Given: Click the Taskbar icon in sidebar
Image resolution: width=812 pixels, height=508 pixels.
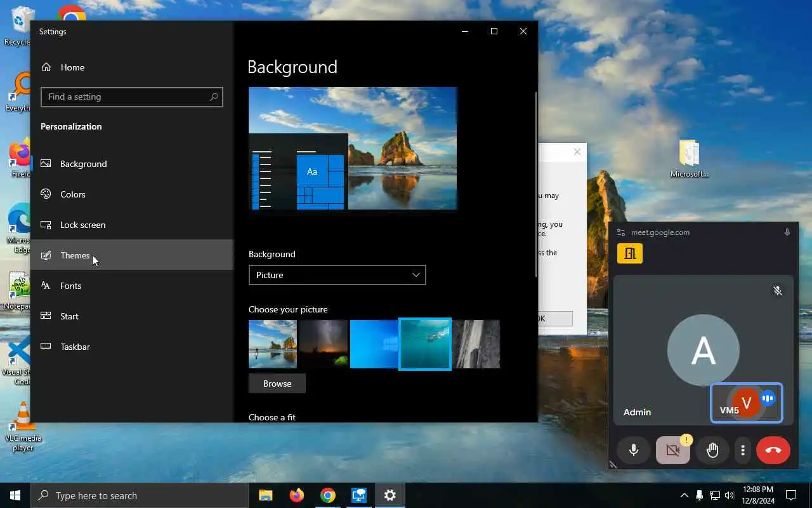Looking at the screenshot, I should click(x=46, y=347).
